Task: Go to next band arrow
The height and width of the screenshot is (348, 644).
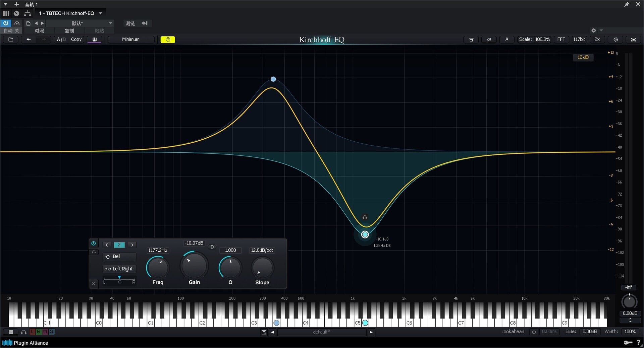Action: (x=132, y=245)
